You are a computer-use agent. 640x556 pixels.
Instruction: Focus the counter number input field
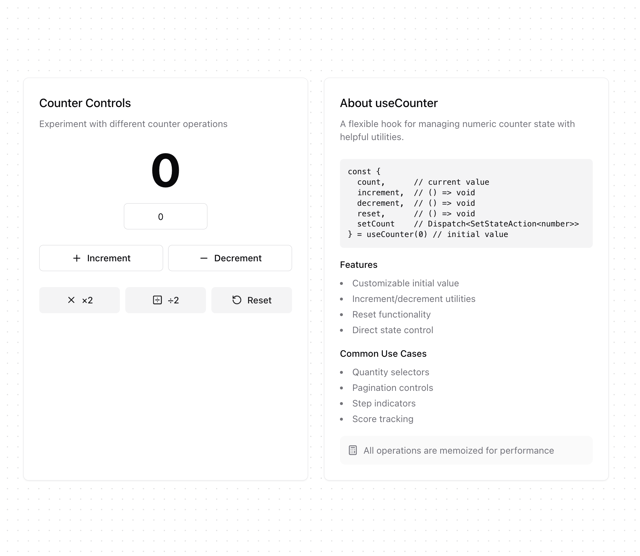(166, 216)
